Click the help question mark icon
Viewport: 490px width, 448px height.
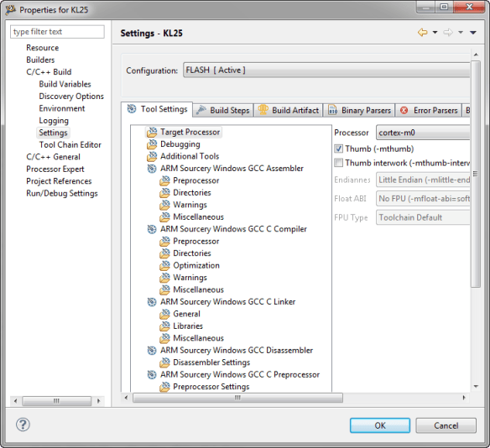[23, 425]
